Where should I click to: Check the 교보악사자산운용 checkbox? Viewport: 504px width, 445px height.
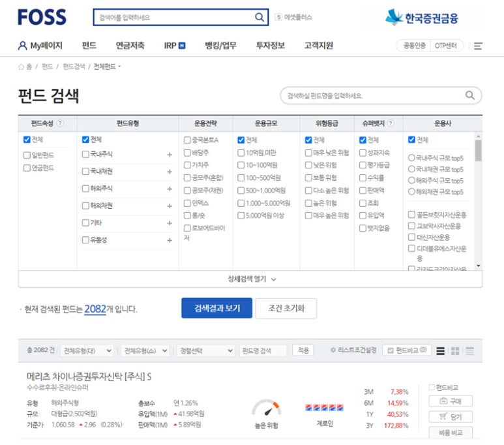[x=411, y=226]
